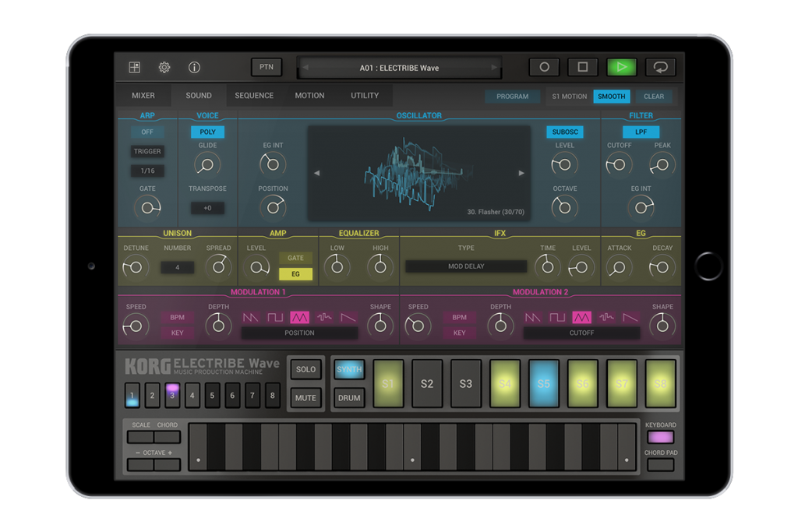Toggle the SUBOSC button
The height and width of the screenshot is (532, 798).
[565, 132]
